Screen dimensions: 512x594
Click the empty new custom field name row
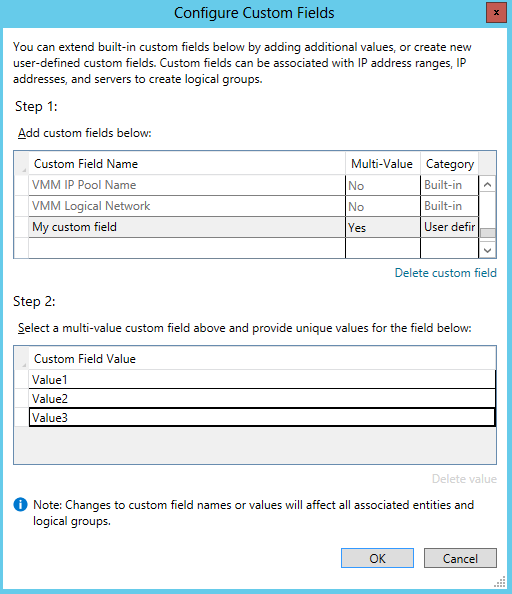187,248
